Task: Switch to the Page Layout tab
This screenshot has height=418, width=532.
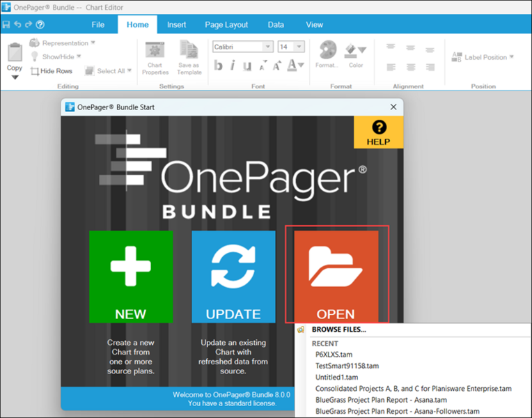Action: 226,25
